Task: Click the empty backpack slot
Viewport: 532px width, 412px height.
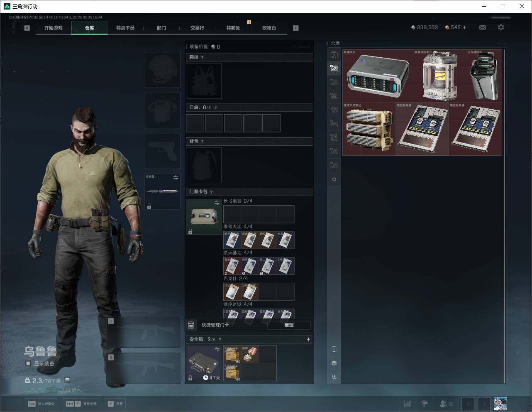Action: point(204,165)
